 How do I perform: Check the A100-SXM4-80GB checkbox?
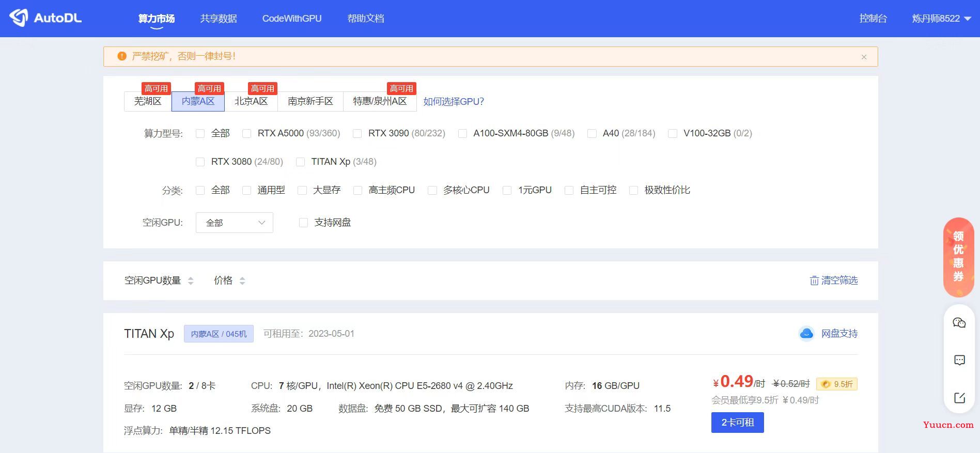(463, 133)
